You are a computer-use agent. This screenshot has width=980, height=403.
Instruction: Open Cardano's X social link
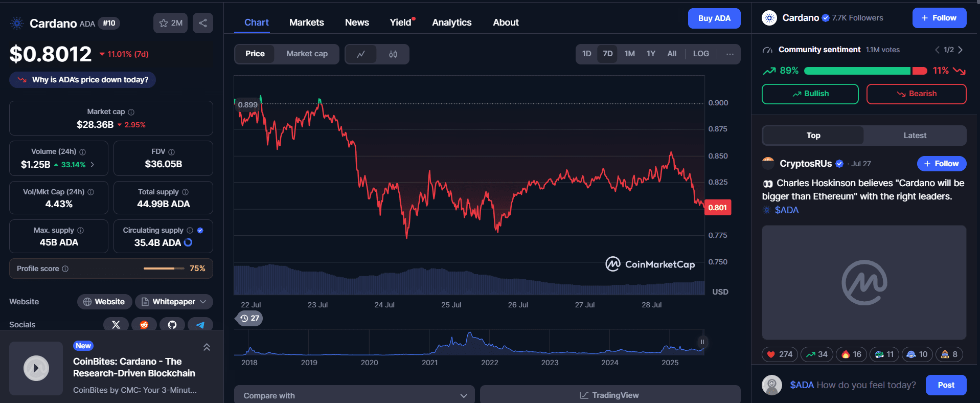[x=116, y=324]
